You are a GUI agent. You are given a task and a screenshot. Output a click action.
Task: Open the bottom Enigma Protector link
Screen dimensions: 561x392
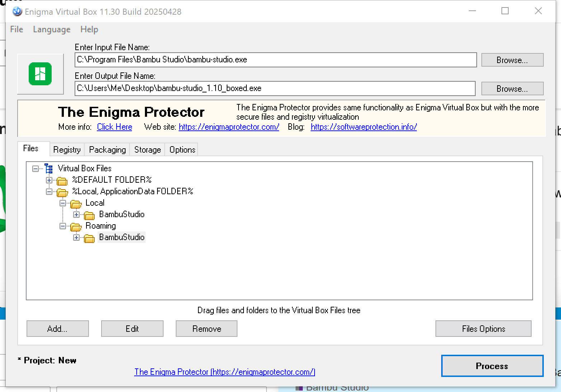click(x=225, y=372)
